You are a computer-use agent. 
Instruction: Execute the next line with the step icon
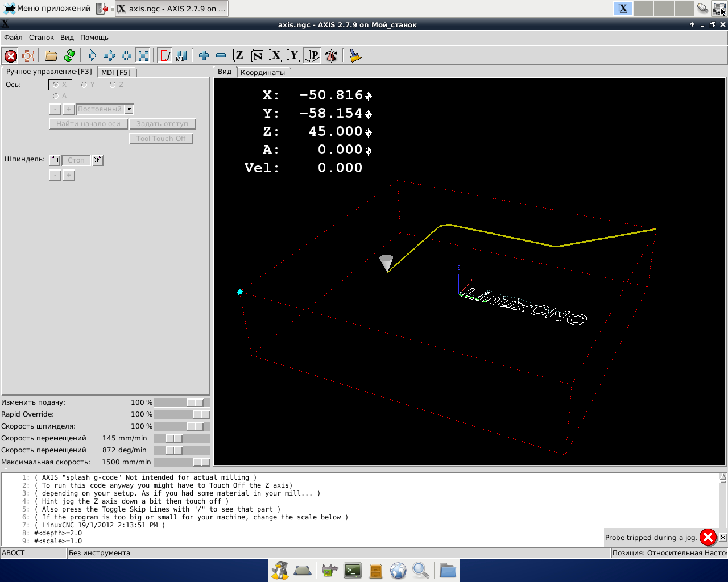(x=109, y=56)
